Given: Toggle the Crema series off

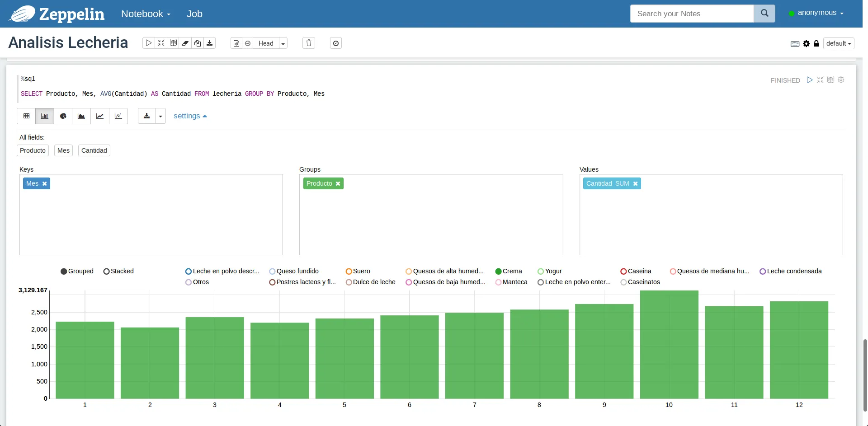Looking at the screenshot, I should coord(509,271).
